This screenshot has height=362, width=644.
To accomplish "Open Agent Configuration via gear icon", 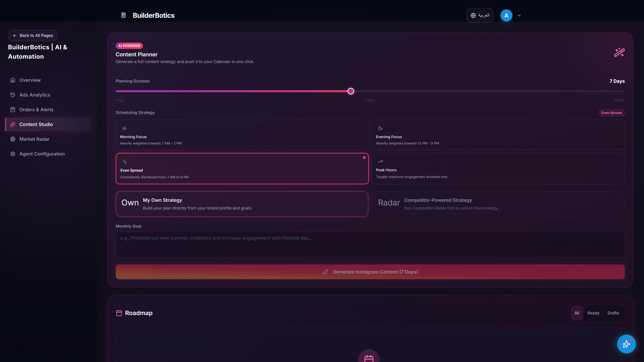I will tap(13, 154).
